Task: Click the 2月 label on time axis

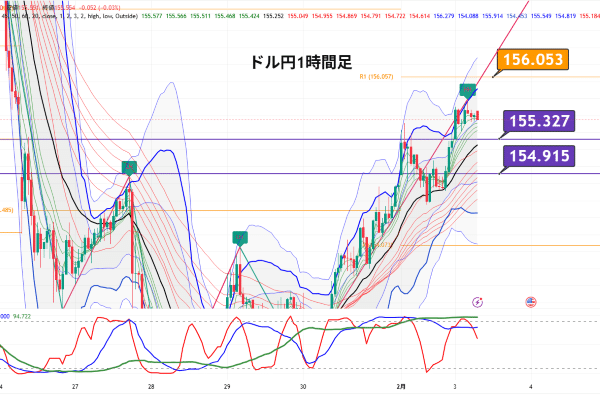Action: click(x=401, y=387)
